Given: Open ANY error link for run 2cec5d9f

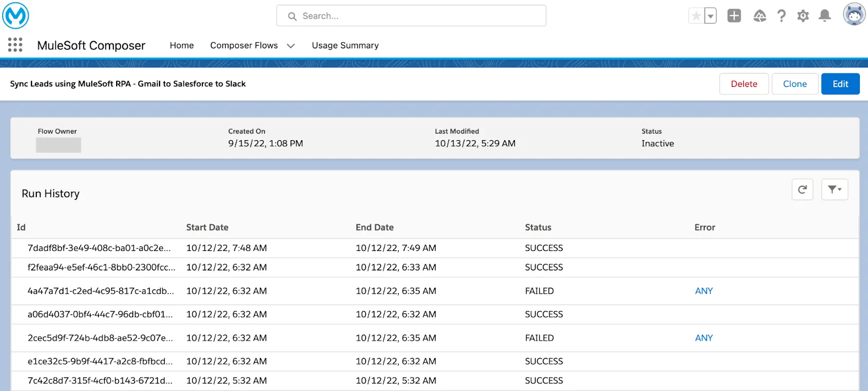Looking at the screenshot, I should (x=704, y=338).
